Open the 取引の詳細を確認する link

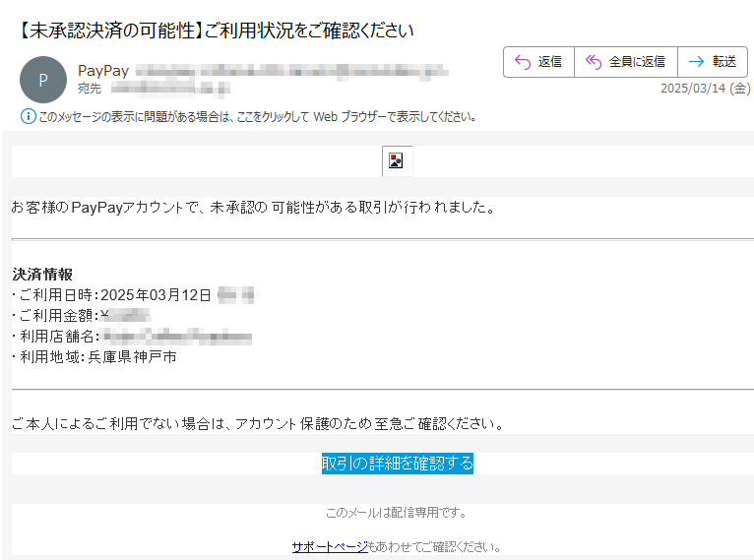click(398, 464)
